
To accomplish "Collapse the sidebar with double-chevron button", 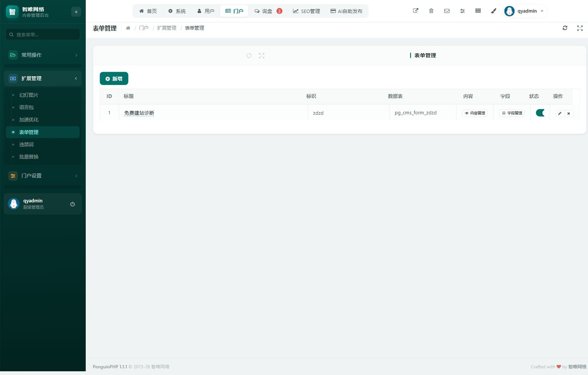I will point(76,12).
